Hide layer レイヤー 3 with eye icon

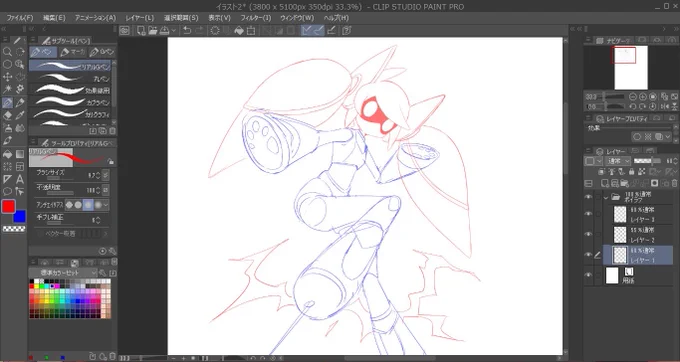pyautogui.click(x=588, y=214)
